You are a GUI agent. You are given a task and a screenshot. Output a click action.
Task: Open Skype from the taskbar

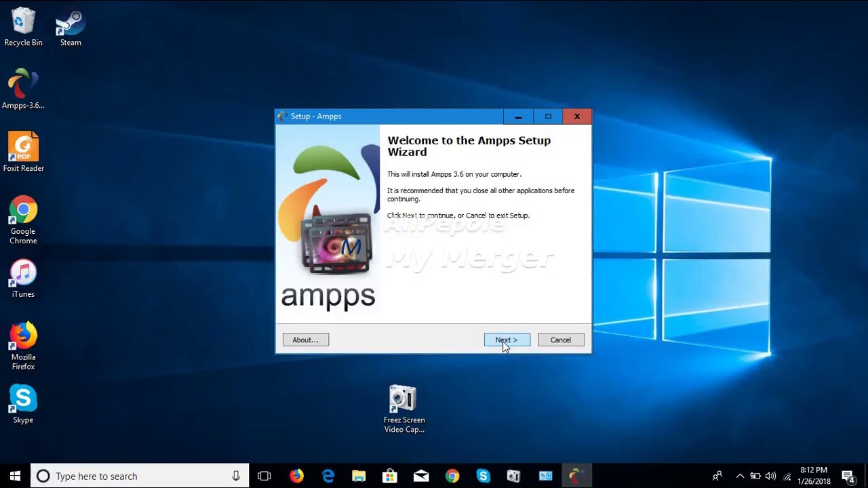(483, 476)
